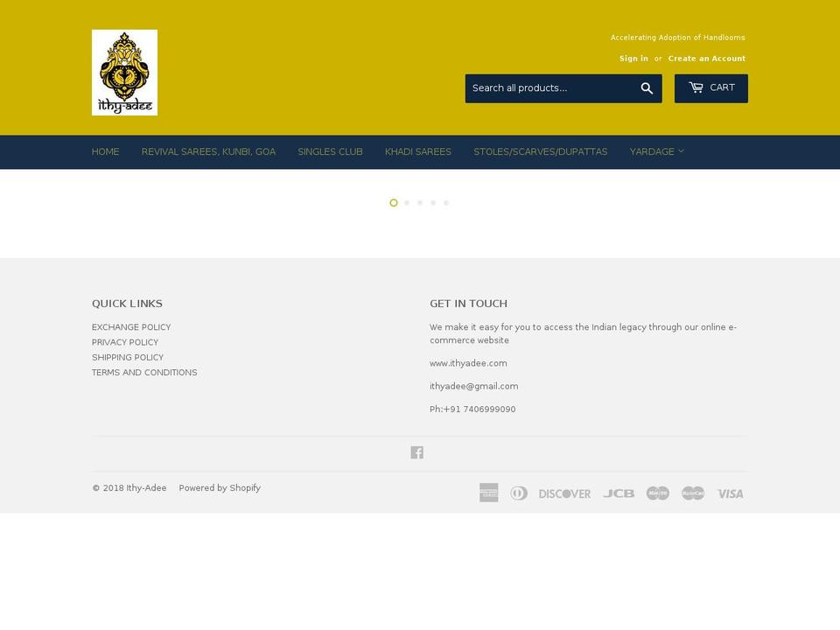Click the magnifier search icon
Screen dimensions: 840x630
click(647, 88)
